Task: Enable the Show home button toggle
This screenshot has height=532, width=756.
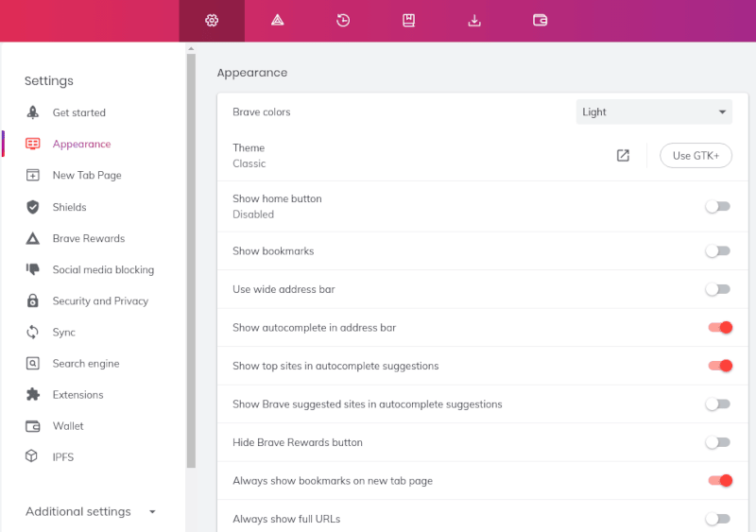Action: pos(718,206)
